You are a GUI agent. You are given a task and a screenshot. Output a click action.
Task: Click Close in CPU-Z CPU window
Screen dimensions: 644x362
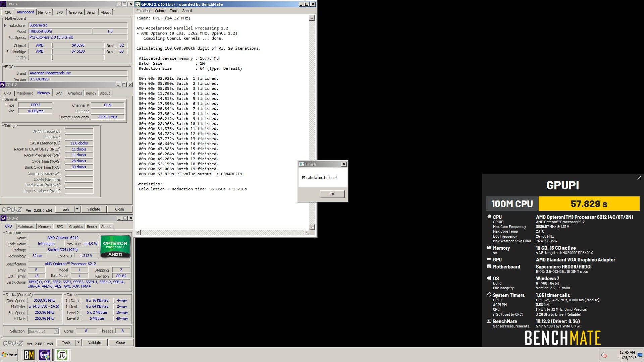(x=120, y=343)
